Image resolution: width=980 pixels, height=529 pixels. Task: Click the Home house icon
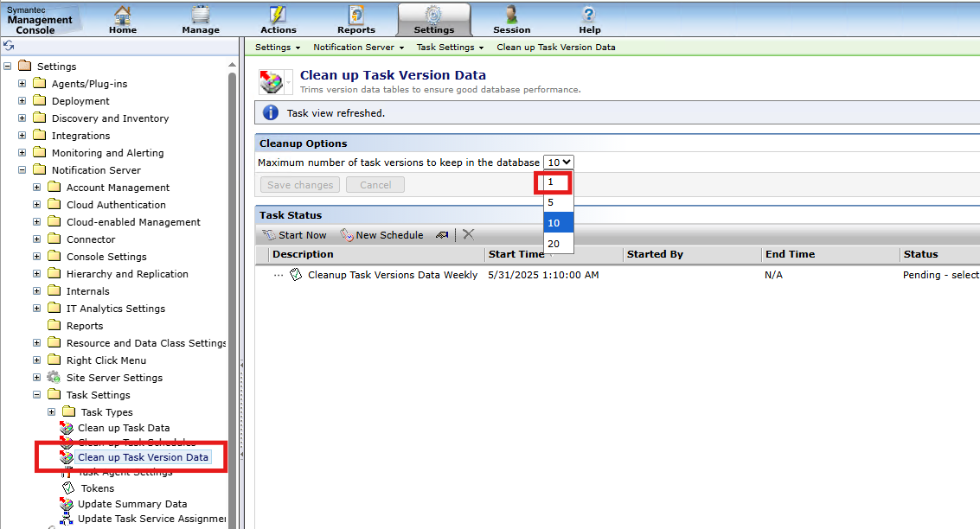click(x=123, y=15)
